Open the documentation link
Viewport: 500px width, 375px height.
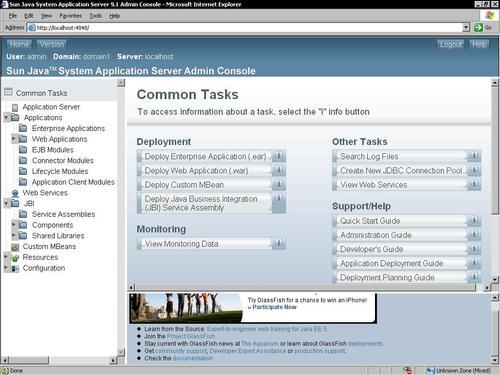pyautogui.click(x=193, y=358)
